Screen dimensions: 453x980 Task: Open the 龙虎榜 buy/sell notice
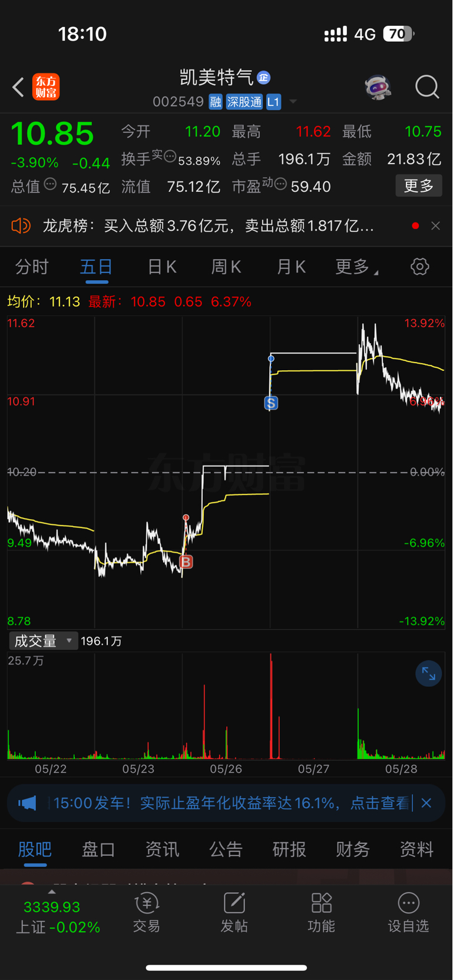tap(208, 226)
